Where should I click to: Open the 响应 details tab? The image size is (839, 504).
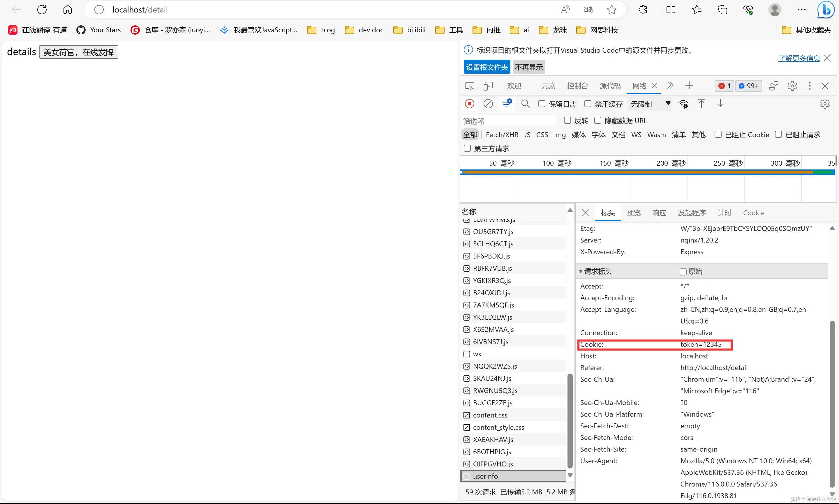click(659, 213)
